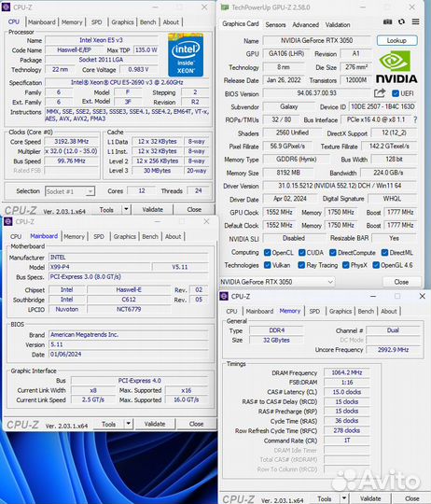The height and width of the screenshot is (504, 431).
Task: Open Tools dropdown arrow in CPU-Z CPU window
Action: pyautogui.click(x=126, y=209)
